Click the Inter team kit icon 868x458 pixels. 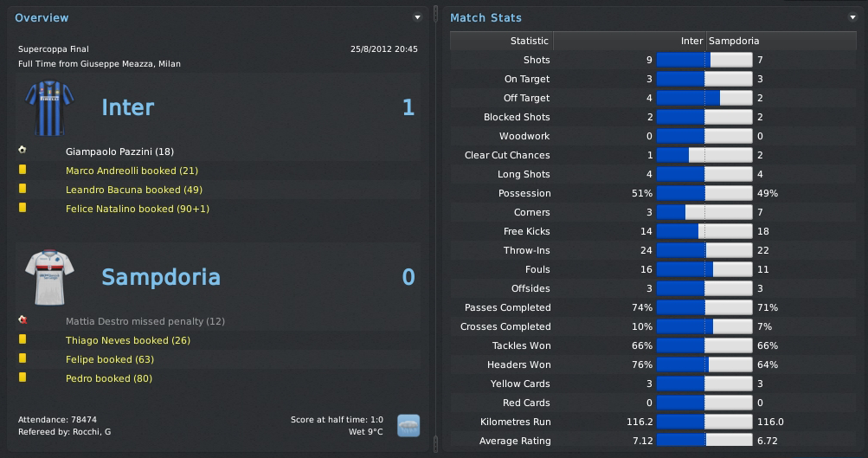pyautogui.click(x=48, y=108)
